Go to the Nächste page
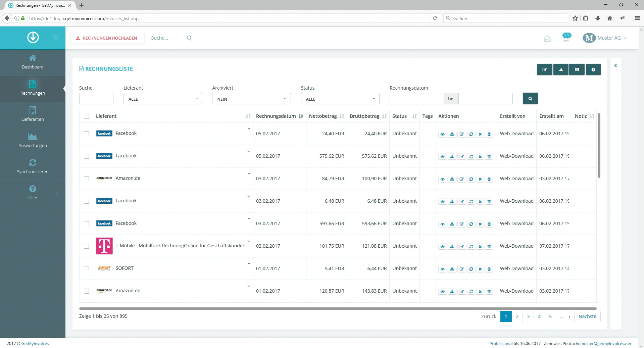 (587, 316)
